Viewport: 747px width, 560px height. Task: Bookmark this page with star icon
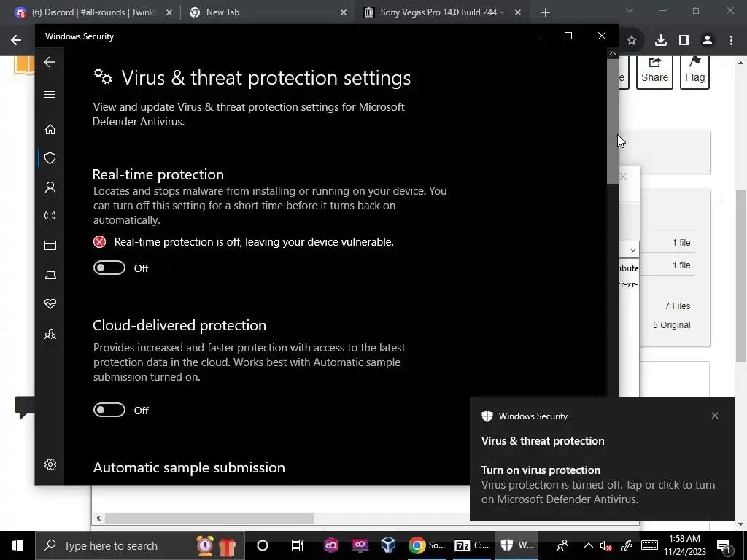(632, 41)
